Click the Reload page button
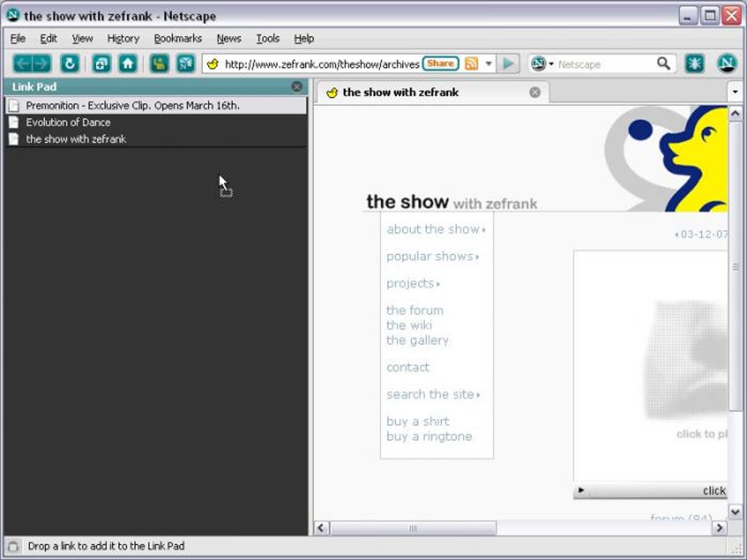Screen dimensions: 747x560 click(70, 64)
